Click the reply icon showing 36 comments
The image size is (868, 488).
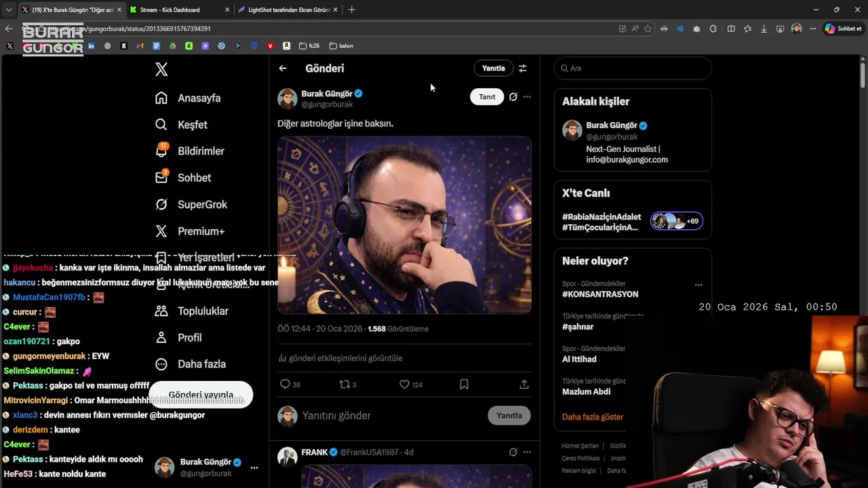290,384
